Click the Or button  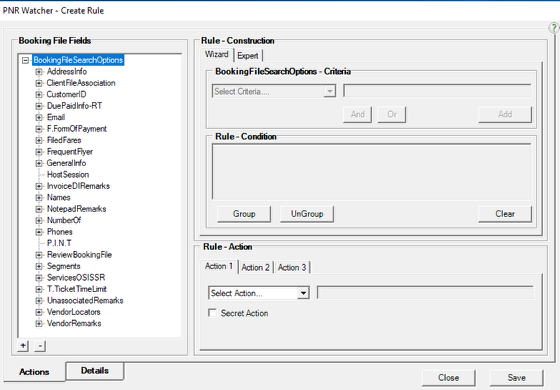tap(392, 114)
